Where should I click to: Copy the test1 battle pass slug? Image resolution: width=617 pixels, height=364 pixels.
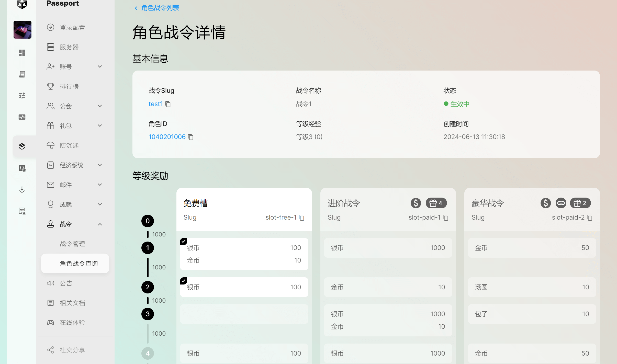coord(168,104)
